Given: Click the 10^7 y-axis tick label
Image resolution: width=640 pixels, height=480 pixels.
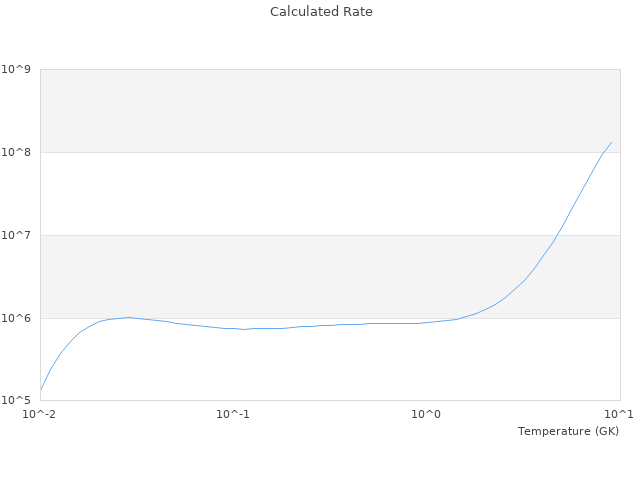Looking at the screenshot, I should coord(16,236).
